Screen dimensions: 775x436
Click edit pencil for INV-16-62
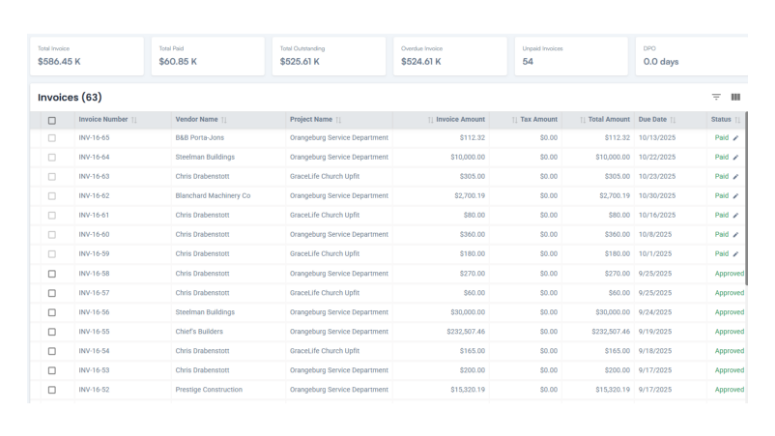tap(736, 196)
